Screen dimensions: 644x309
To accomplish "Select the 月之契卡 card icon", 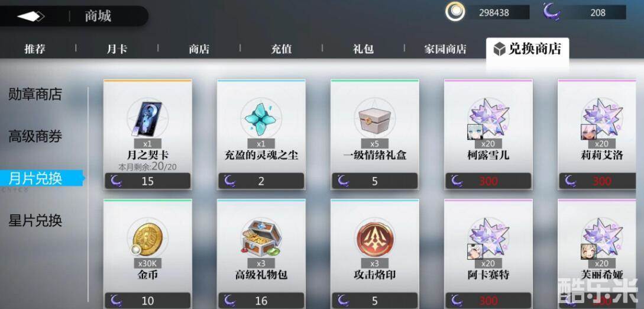I will 147,118.
